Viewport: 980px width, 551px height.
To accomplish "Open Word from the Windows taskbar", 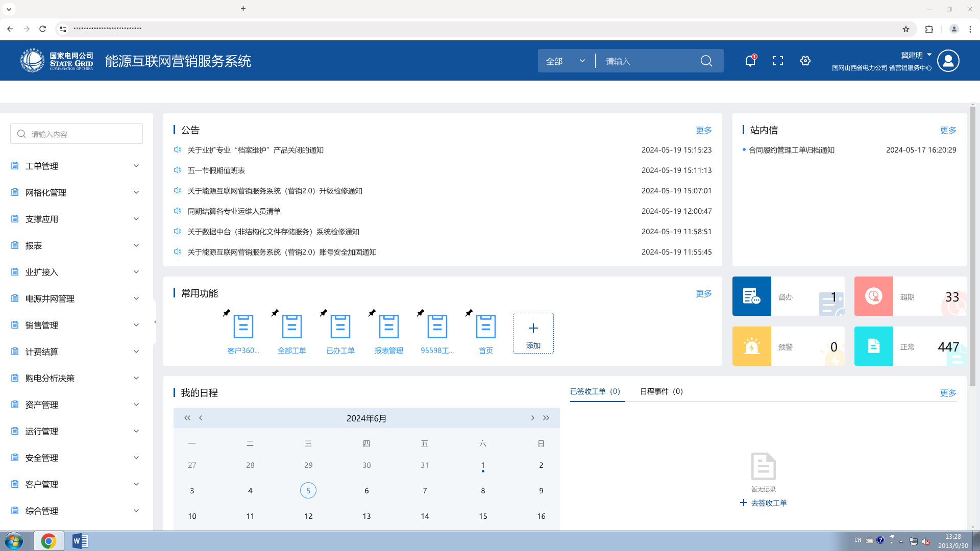I will 80,541.
